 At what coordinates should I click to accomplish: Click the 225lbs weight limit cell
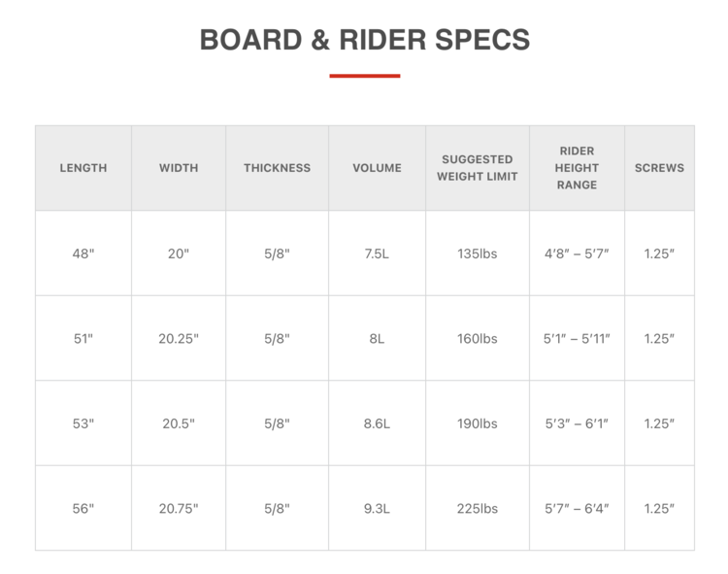477,508
